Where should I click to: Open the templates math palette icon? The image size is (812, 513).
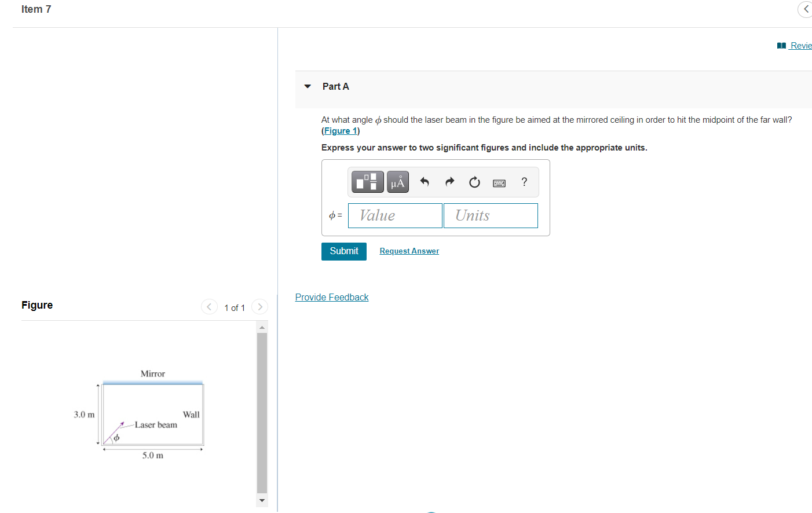tap(367, 182)
